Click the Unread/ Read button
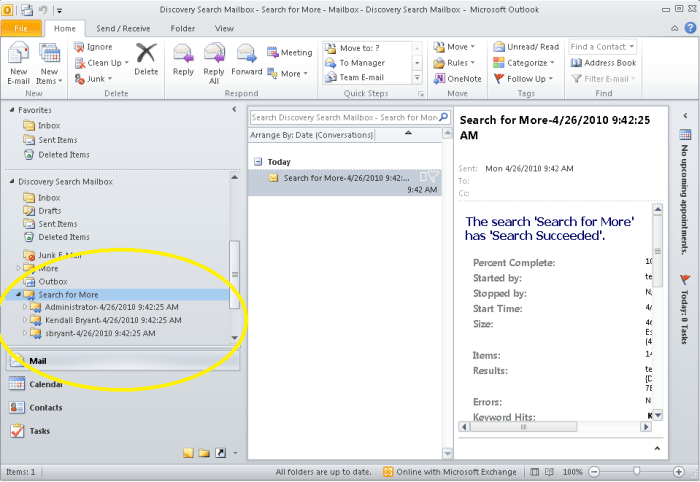The width and height of the screenshot is (700, 482). [x=526, y=47]
